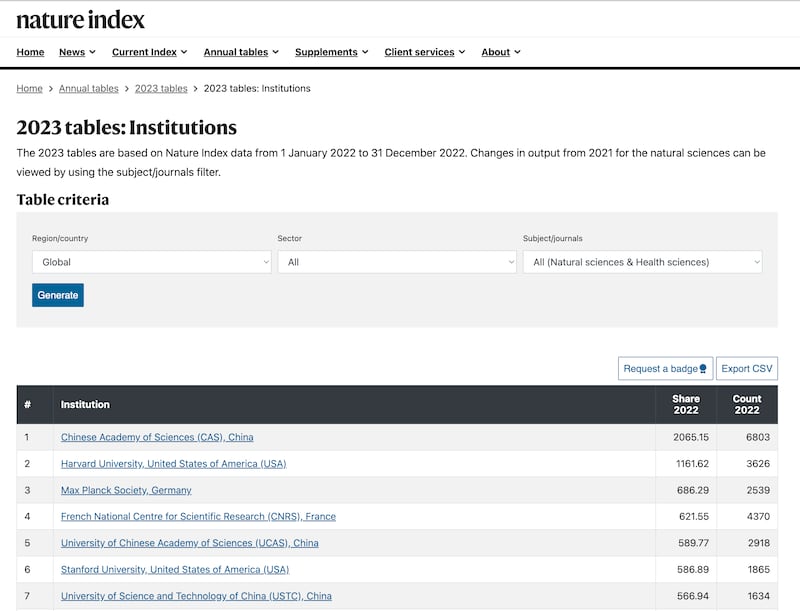Click the count value 3626
Screen dimensions: 800x611
point(758,464)
